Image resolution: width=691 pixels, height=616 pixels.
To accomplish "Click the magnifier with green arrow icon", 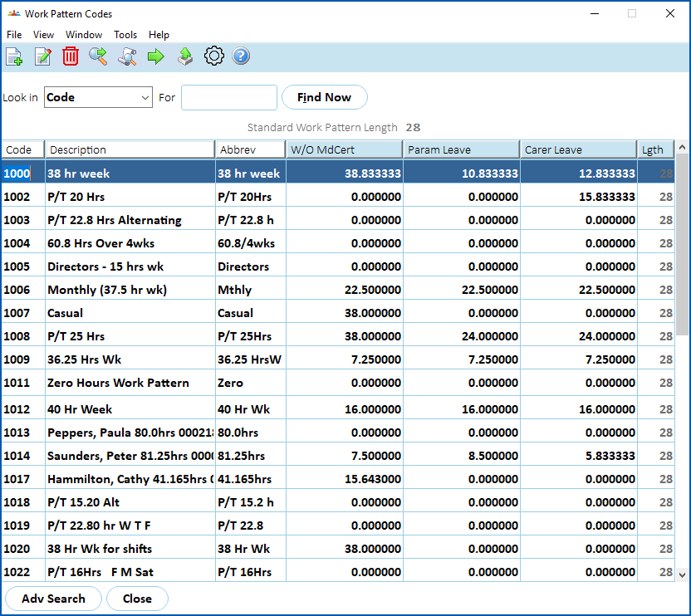I will click(x=99, y=56).
